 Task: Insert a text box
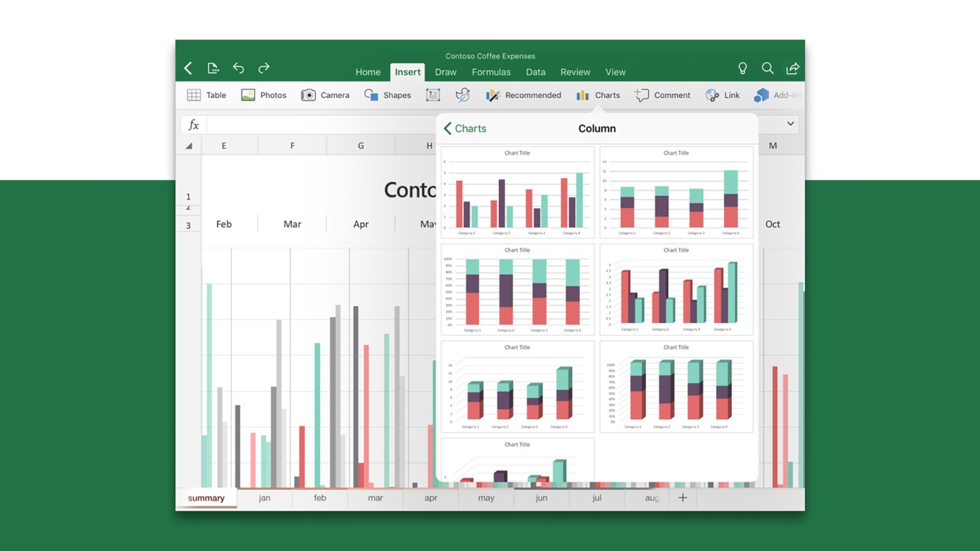point(433,95)
